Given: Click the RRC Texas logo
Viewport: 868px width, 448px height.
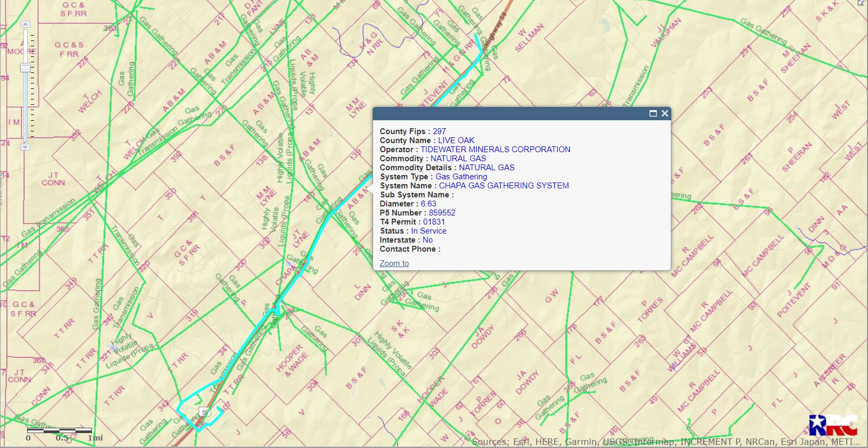Looking at the screenshot, I should [832, 425].
